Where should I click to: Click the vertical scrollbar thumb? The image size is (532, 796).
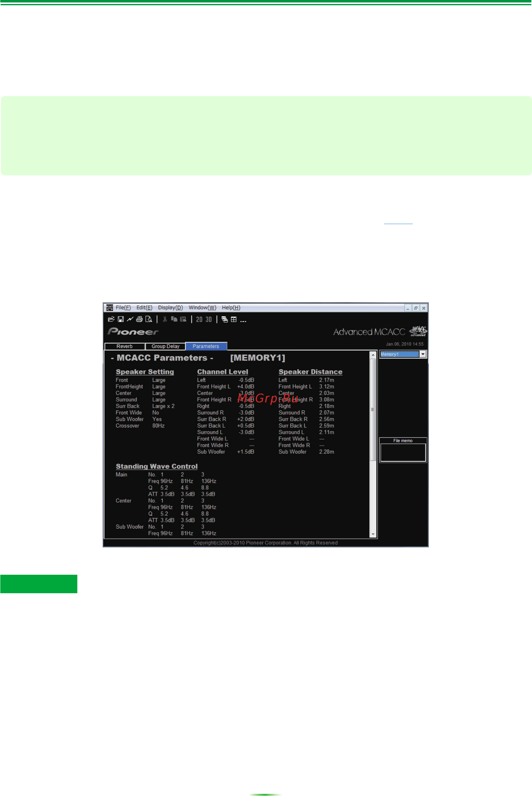(x=373, y=409)
